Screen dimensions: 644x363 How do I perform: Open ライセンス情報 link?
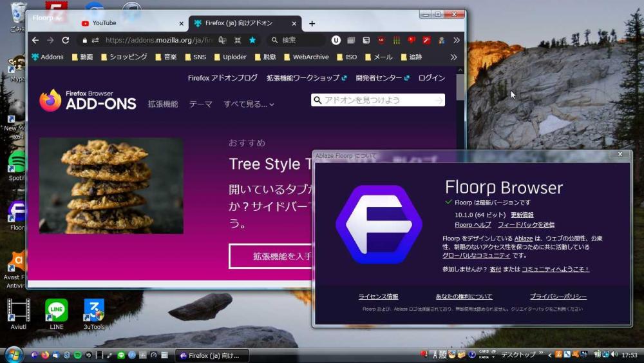point(378,297)
